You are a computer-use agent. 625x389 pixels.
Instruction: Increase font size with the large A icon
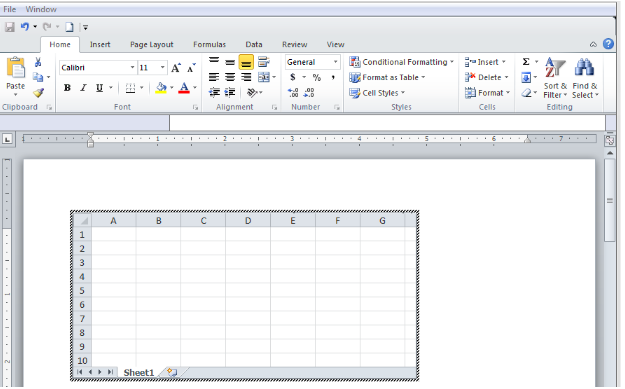click(176, 67)
